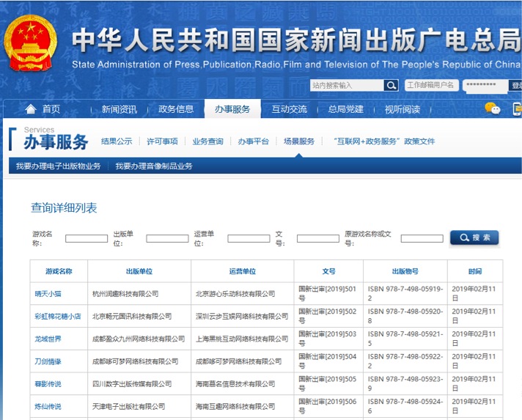Click the 文号 search input
Image resolution: width=522 pixels, height=420 pixels.
tap(318, 239)
